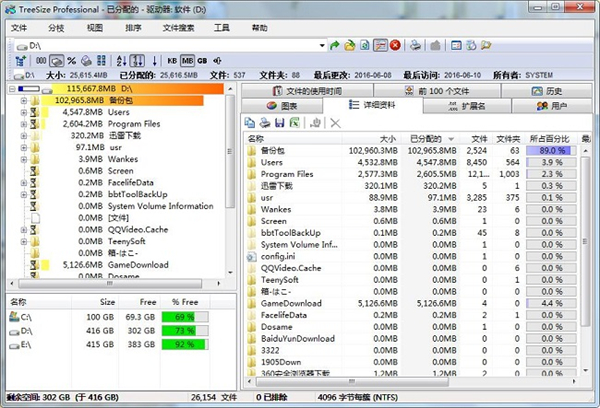Click the copy icon in details toolbar
Image resolution: width=600 pixels, height=408 pixels.
[x=251, y=122]
